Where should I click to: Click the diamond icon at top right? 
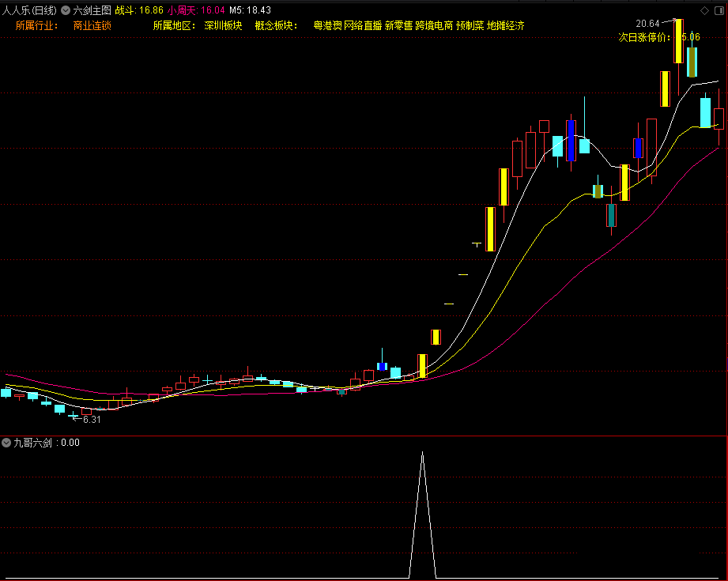pyautogui.click(x=705, y=10)
